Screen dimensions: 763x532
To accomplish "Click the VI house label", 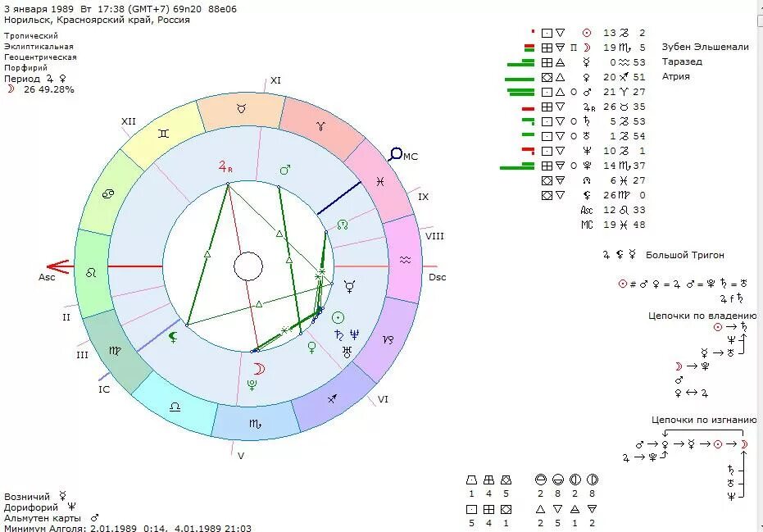I will (x=383, y=399).
